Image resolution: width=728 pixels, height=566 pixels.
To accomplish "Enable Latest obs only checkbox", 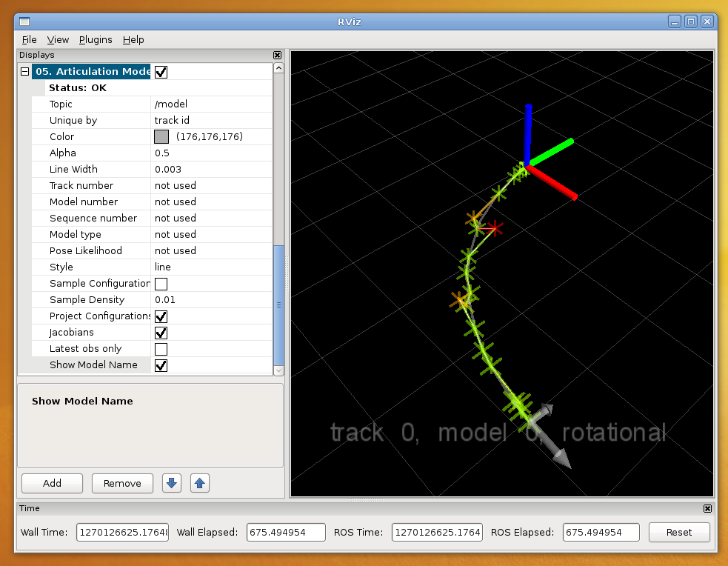I will click(161, 349).
